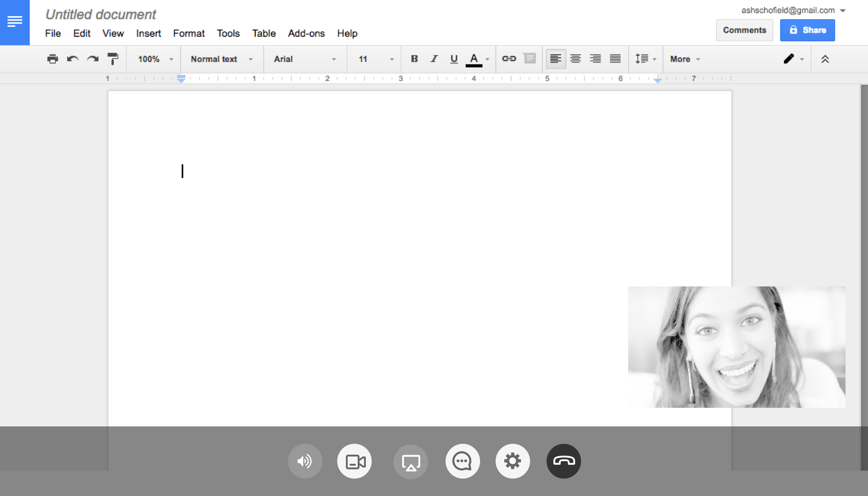Screen dimensions: 868x496
Task: Open screen sharing in call bar
Action: click(410, 461)
